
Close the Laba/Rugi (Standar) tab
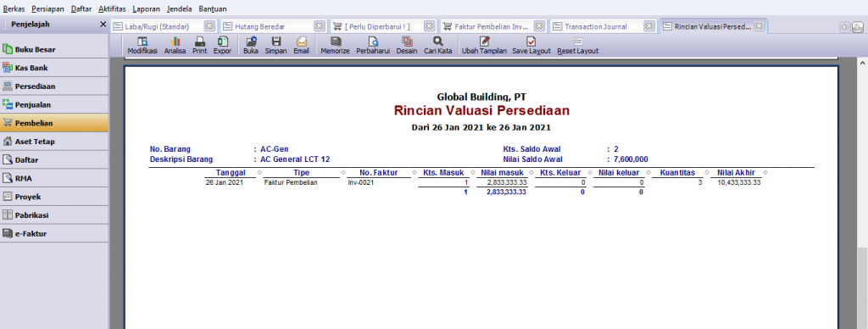209,26
